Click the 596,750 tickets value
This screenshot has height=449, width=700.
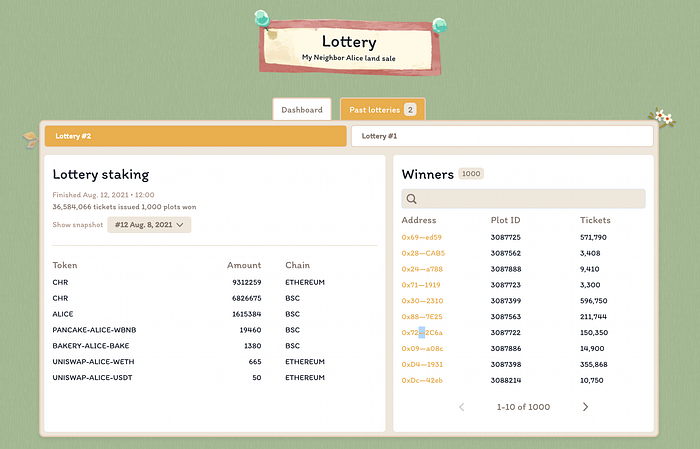pyautogui.click(x=594, y=301)
